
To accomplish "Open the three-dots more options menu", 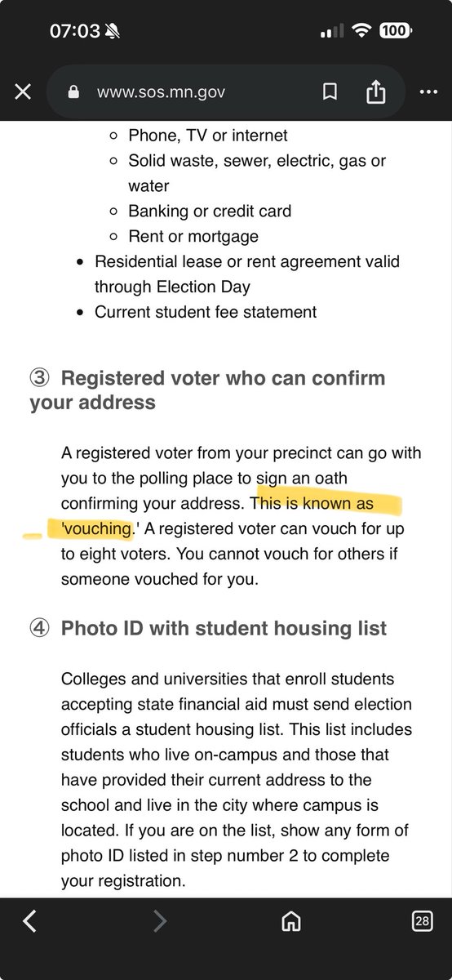I will point(428,92).
